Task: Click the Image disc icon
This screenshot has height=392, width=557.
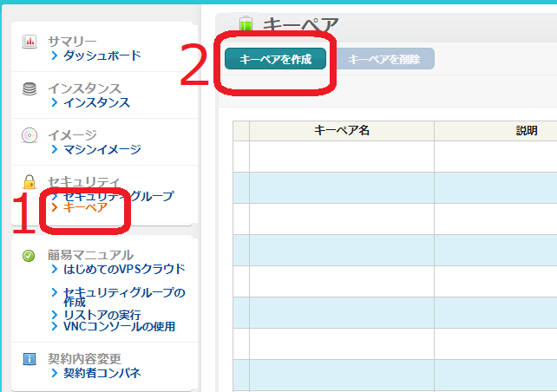Action: (x=29, y=135)
